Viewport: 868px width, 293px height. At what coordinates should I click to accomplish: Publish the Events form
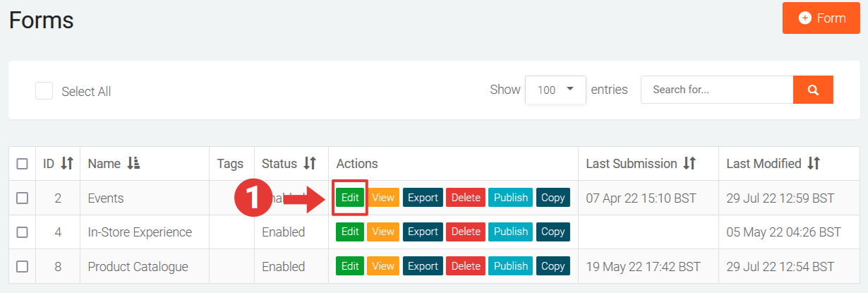[x=511, y=198]
